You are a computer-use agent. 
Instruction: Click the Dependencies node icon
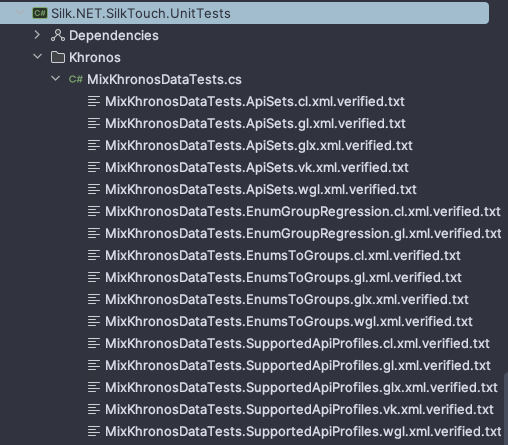(x=58, y=35)
